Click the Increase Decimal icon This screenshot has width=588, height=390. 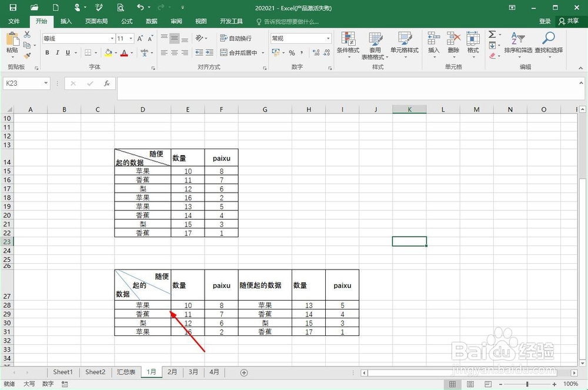(316, 53)
